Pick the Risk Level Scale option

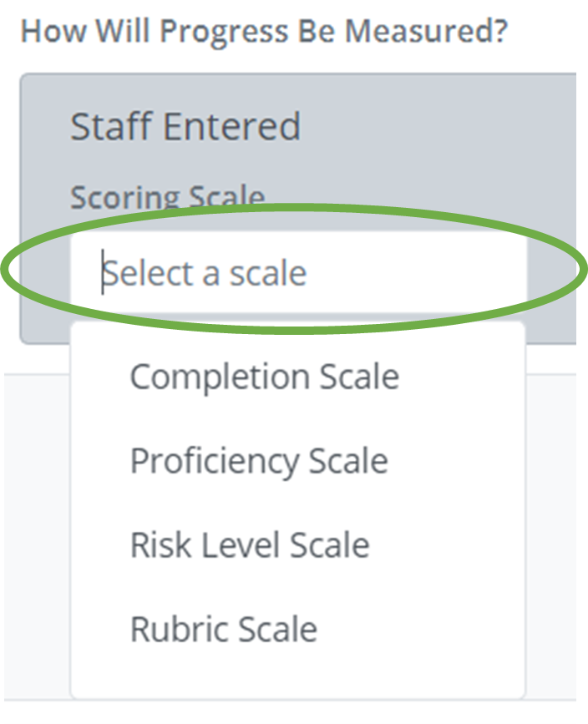coord(250,545)
